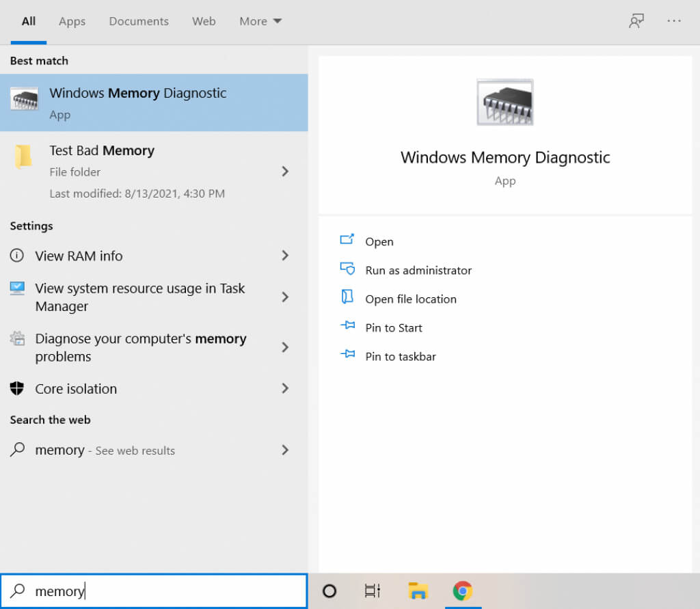Expand arrow for memory web results
The height and width of the screenshot is (609, 700).
click(285, 450)
